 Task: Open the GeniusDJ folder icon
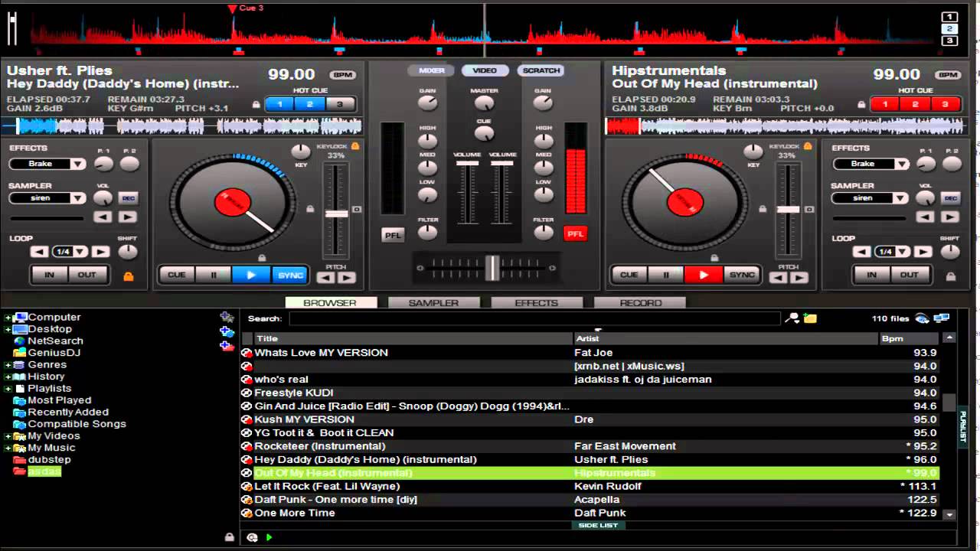click(x=20, y=353)
